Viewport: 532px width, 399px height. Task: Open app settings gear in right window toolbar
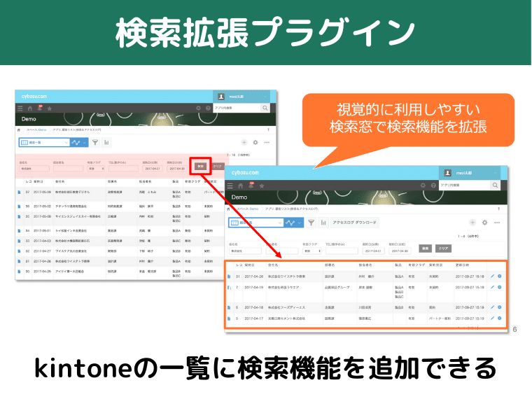[x=484, y=223]
